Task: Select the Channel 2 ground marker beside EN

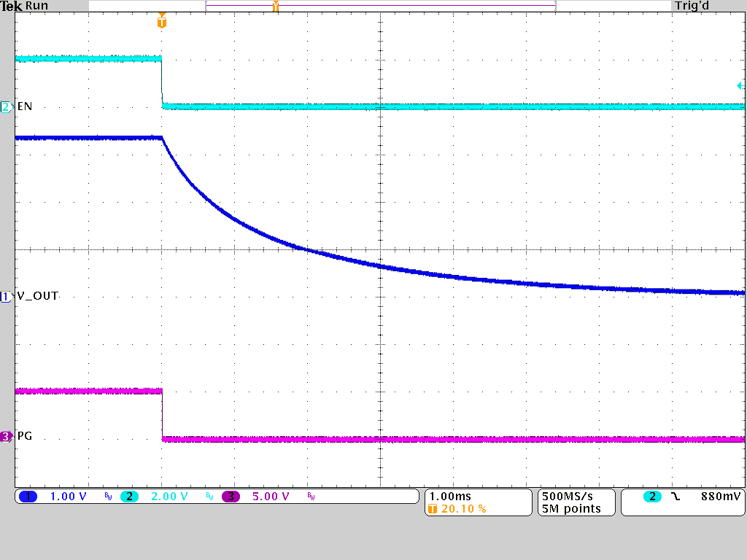Action: 6,106
